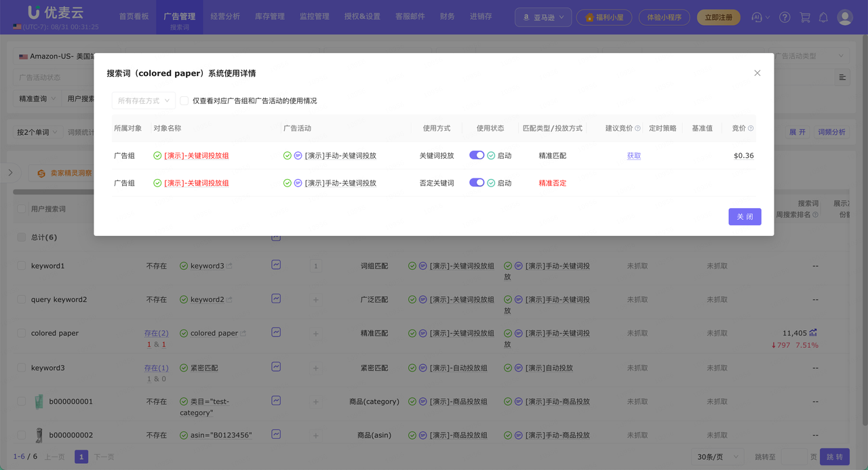The image size is (868, 470).
Task: Open trend chart icon in colored paper row
Action: [x=276, y=332]
